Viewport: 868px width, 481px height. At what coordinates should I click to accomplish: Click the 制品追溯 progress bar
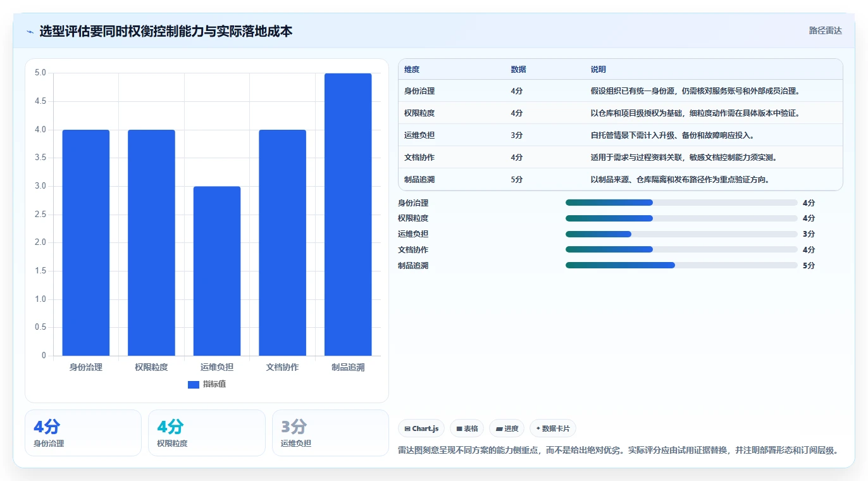[681, 265]
